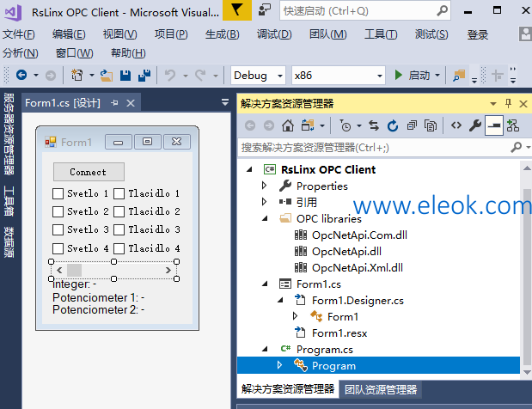
Task: Expand the Program class node
Action: [279, 365]
